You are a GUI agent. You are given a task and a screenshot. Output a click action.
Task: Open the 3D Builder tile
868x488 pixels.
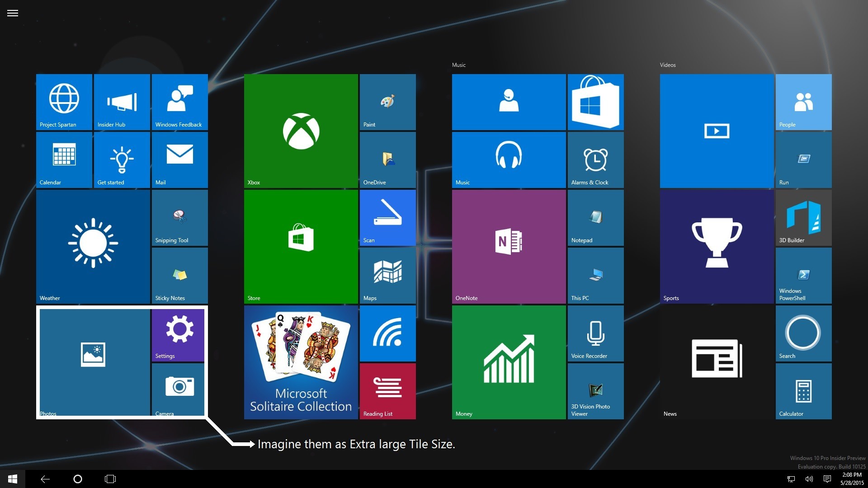coord(803,218)
